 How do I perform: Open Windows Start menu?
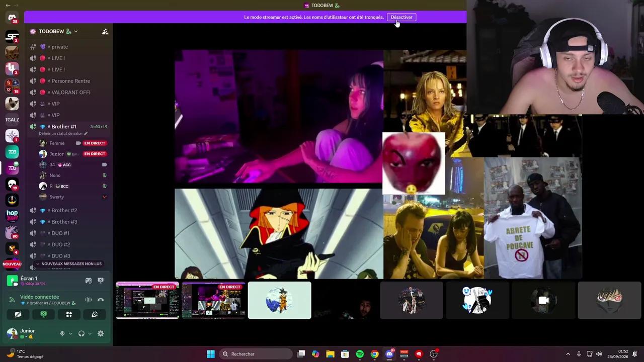211,354
